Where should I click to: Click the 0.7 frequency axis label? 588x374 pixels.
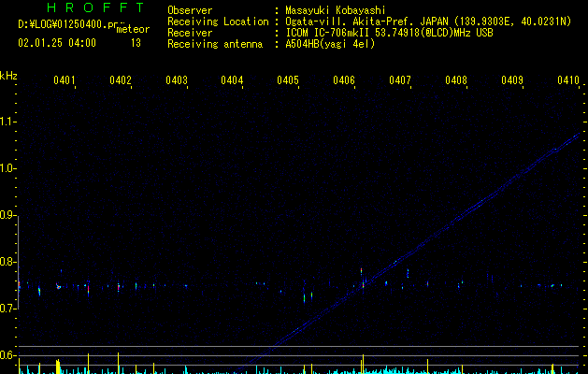coord(7,309)
